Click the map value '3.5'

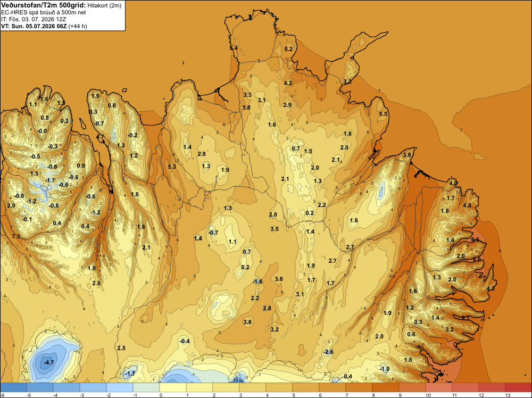[275, 229]
